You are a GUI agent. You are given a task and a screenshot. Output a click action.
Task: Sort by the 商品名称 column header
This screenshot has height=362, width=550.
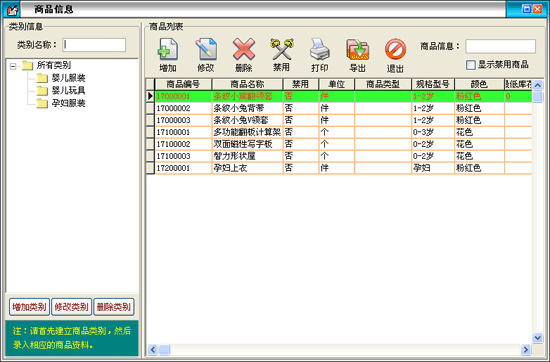pyautogui.click(x=247, y=84)
